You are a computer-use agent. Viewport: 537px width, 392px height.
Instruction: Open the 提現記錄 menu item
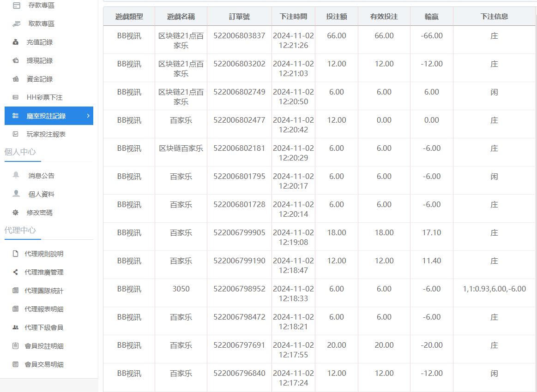[40, 60]
